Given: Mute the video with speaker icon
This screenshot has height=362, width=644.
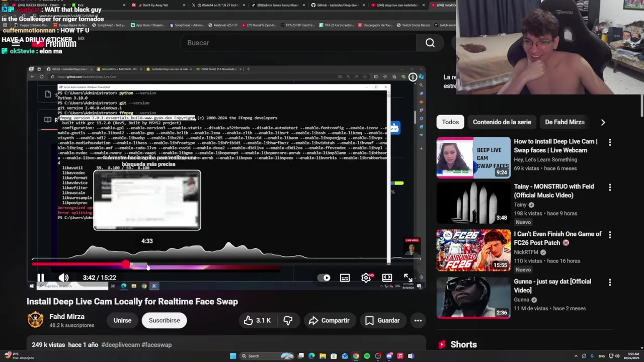Looking at the screenshot, I should coord(63,278).
